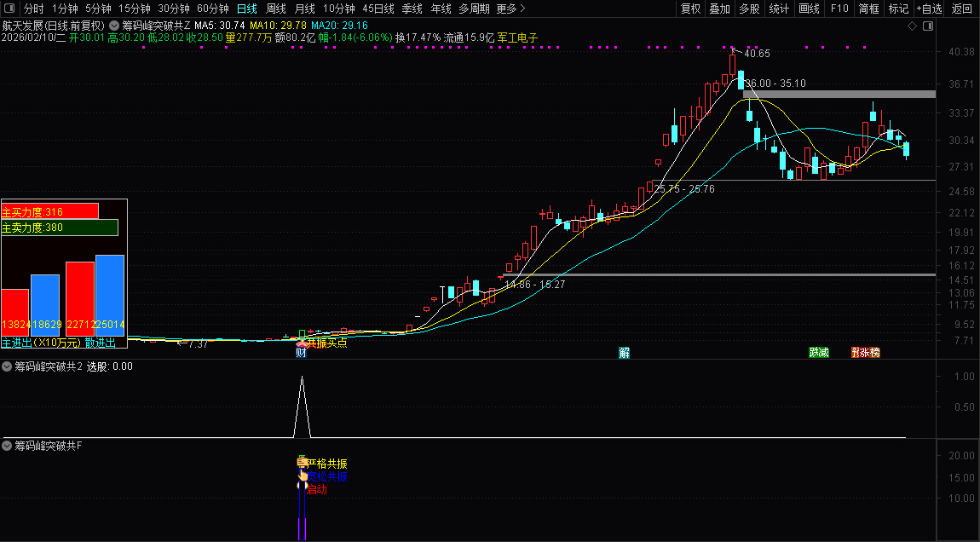Click the 幅-1.84(-6.06%) change value
Viewport: 980px width, 542px height.
click(355, 37)
